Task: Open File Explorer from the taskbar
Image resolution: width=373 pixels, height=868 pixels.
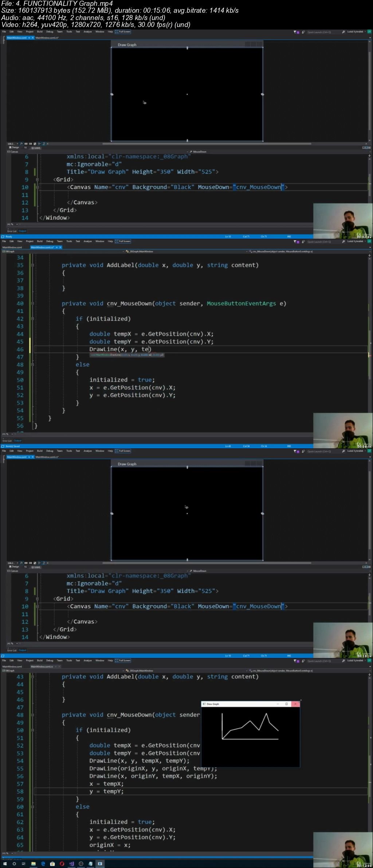Action: point(34,864)
